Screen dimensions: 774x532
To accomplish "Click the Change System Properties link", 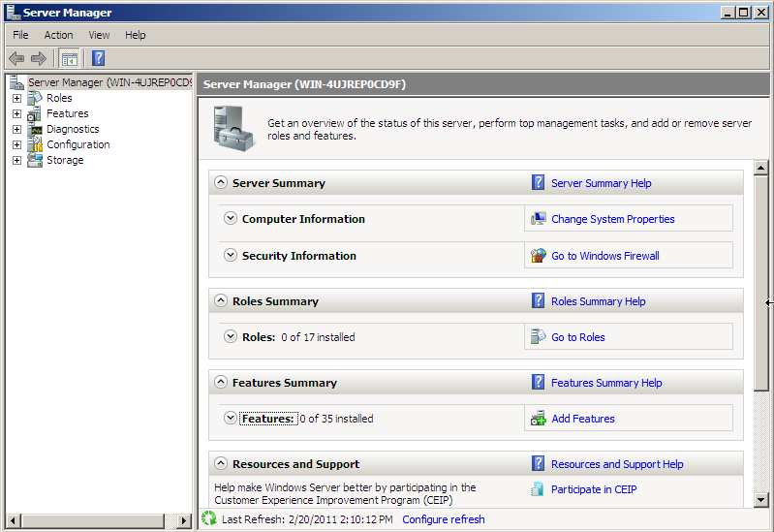I will pos(612,219).
